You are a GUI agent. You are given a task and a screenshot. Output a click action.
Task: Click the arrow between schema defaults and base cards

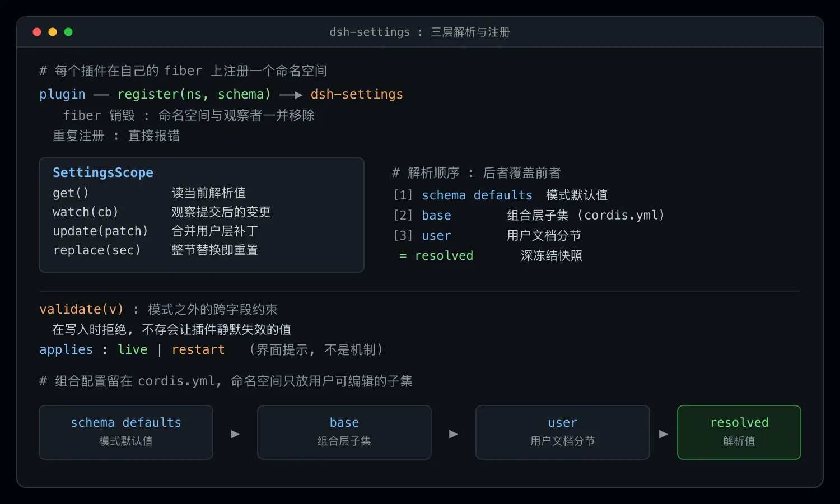[x=235, y=433]
